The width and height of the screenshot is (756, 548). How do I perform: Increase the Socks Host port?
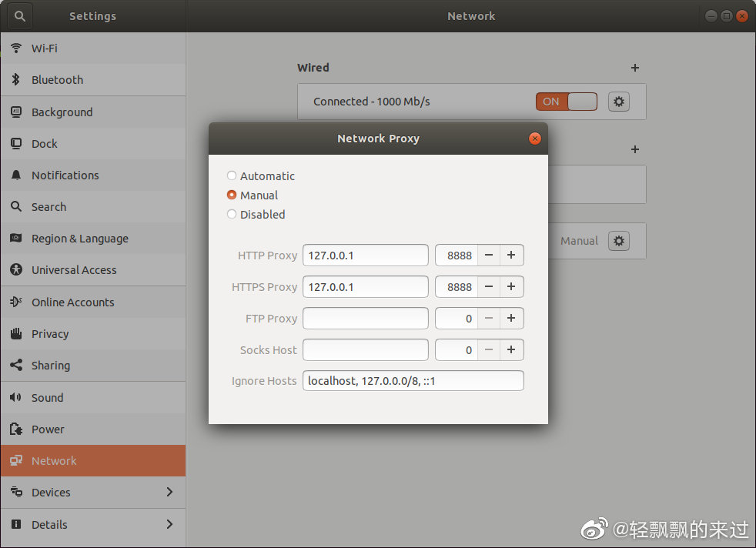pyautogui.click(x=511, y=350)
